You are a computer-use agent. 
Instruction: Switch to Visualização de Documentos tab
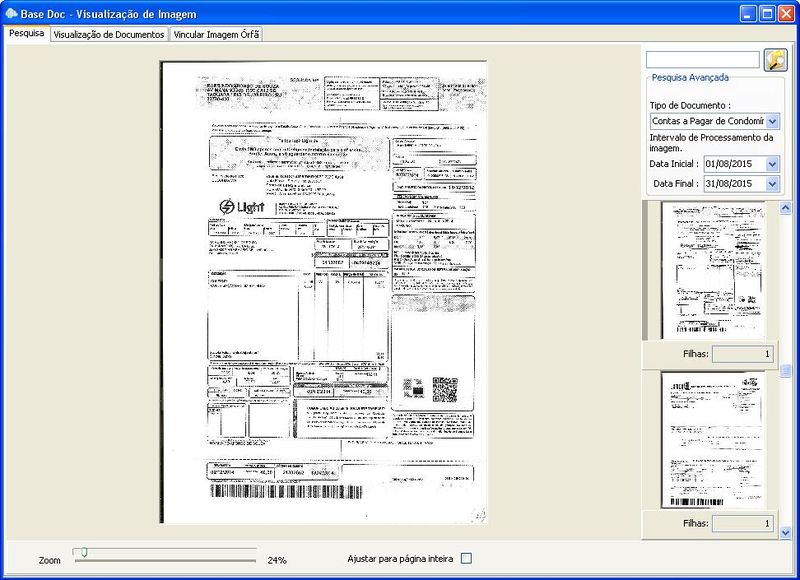coord(109,34)
